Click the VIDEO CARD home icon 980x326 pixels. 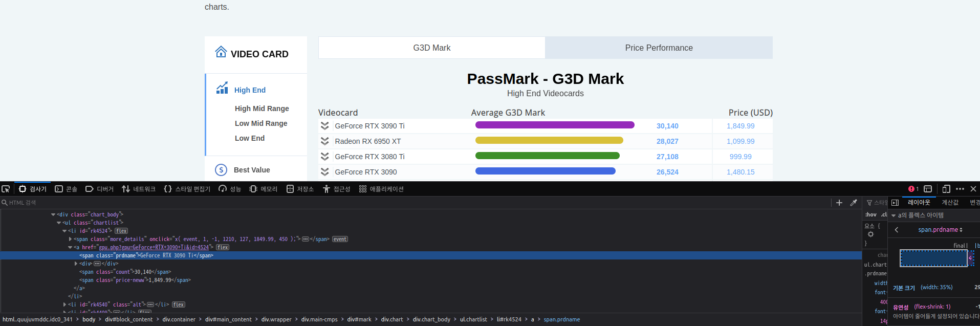(x=221, y=52)
